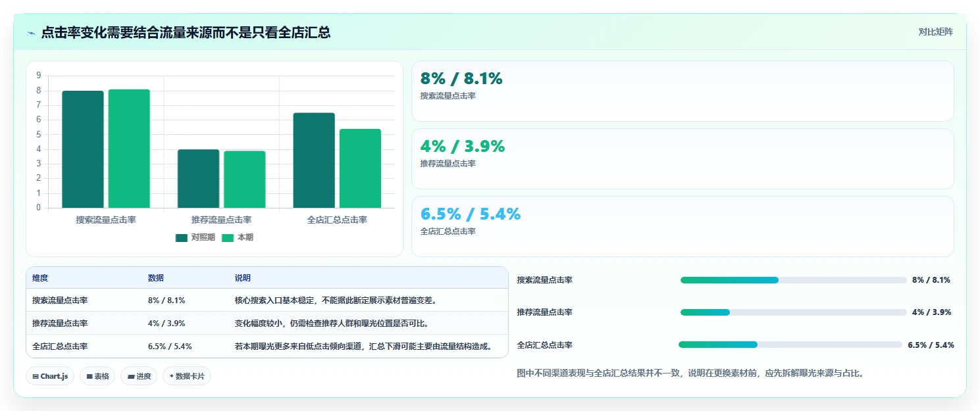This screenshot has height=411, width=980.
Task: Click the 数据卡片 tag chip
Action: pos(187,376)
